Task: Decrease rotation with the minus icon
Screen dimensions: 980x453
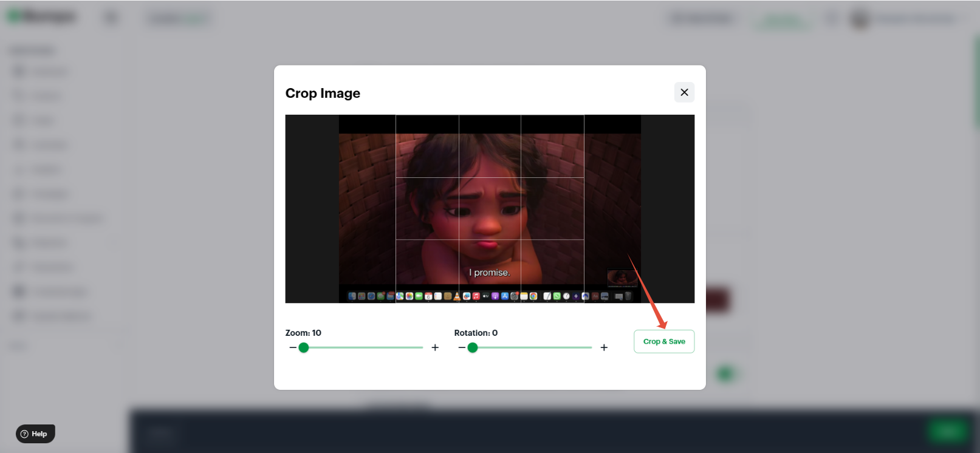Action: [462, 347]
